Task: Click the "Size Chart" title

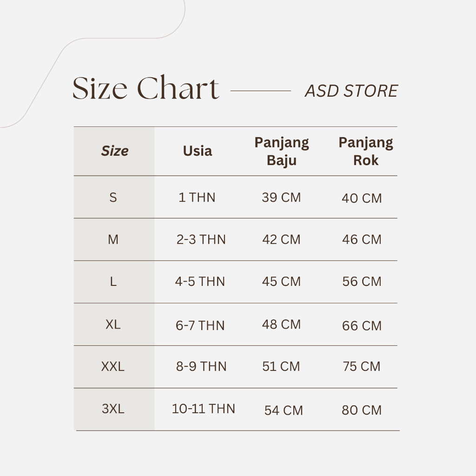Action: click(x=145, y=89)
